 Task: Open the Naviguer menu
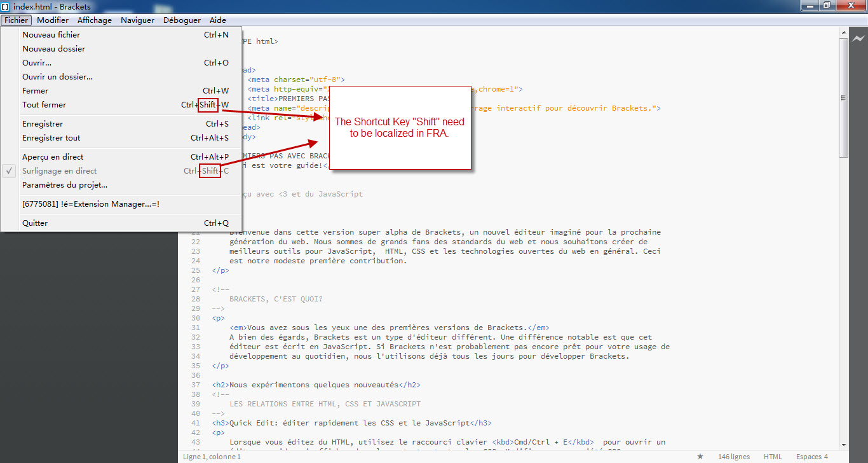(137, 20)
